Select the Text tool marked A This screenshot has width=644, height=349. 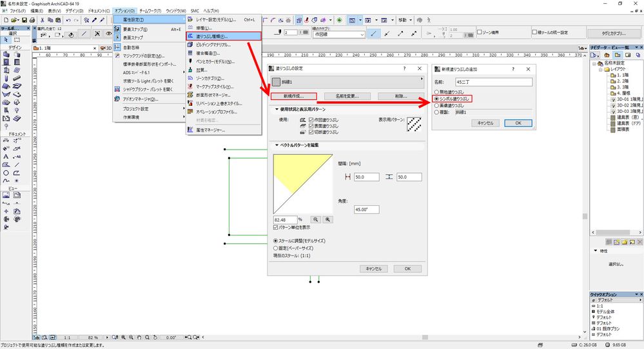[6, 157]
